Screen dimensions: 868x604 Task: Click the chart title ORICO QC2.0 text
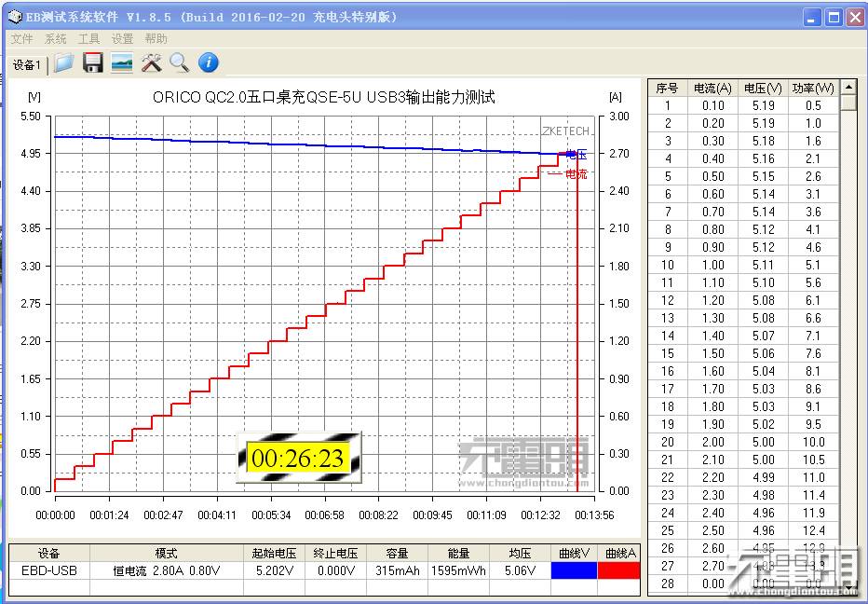click(324, 98)
